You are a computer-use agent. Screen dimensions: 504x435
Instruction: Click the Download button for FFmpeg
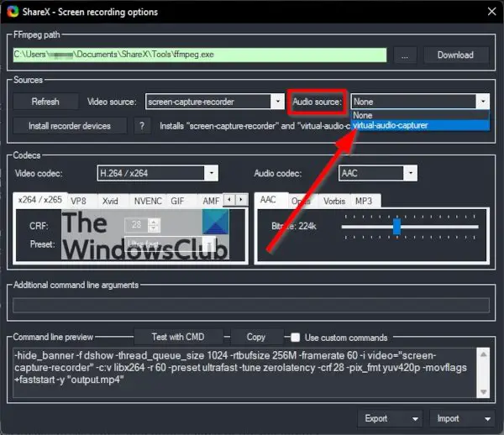click(x=454, y=55)
